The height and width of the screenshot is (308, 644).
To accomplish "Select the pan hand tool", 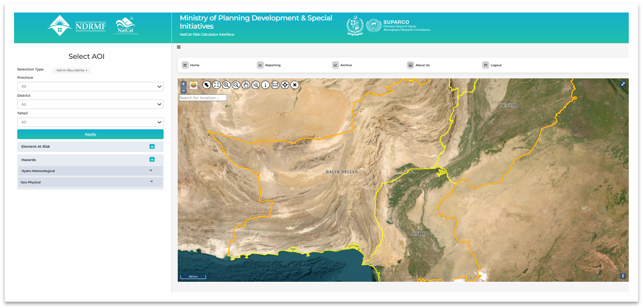I will click(x=246, y=85).
